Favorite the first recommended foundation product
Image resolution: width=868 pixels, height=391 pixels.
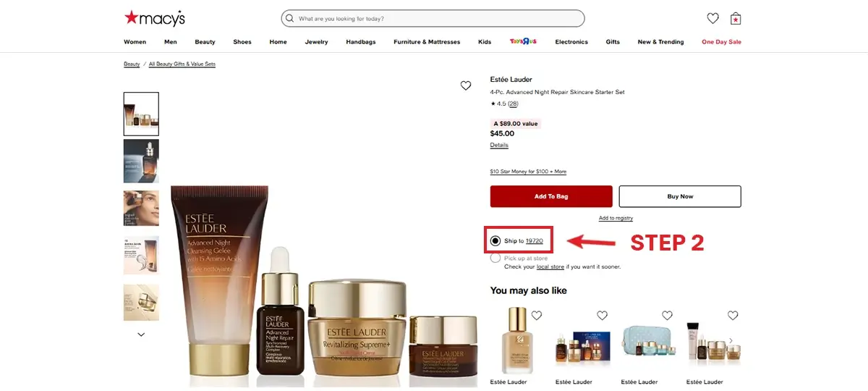tap(537, 315)
